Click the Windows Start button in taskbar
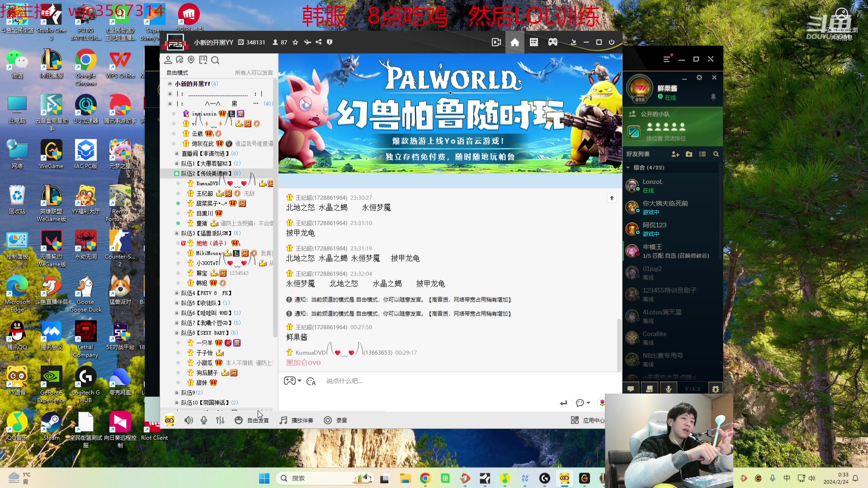Image resolution: width=868 pixels, height=488 pixels. (x=264, y=478)
